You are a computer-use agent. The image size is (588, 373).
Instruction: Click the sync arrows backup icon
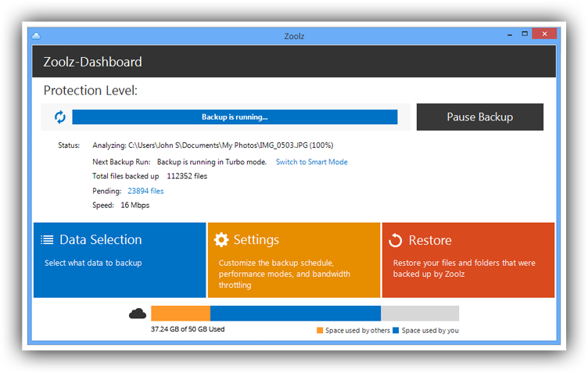[60, 117]
